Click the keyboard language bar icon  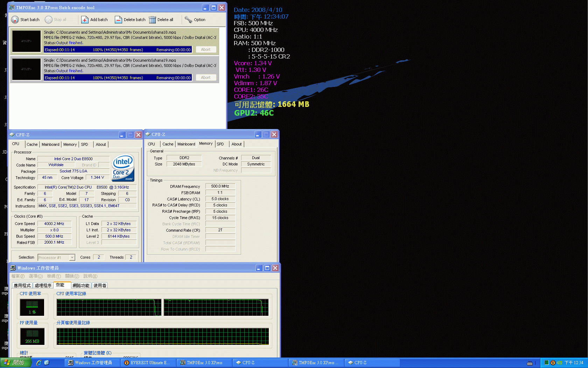point(530,363)
